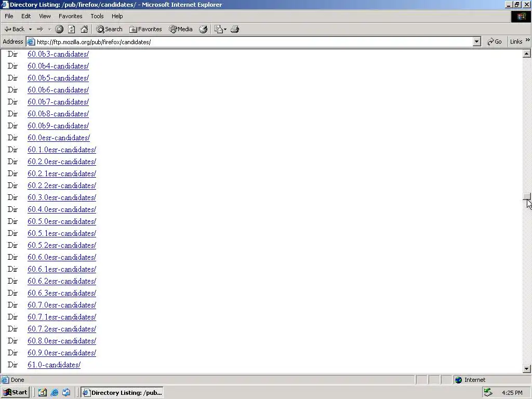The width and height of the screenshot is (532, 399).
Task: Click the Back arrow button
Action: (x=15, y=29)
